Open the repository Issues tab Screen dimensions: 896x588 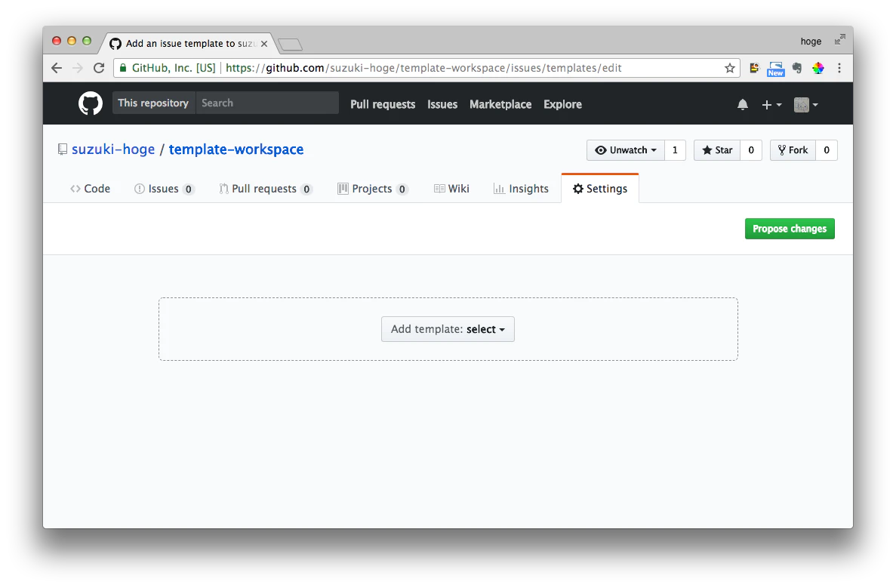(165, 189)
